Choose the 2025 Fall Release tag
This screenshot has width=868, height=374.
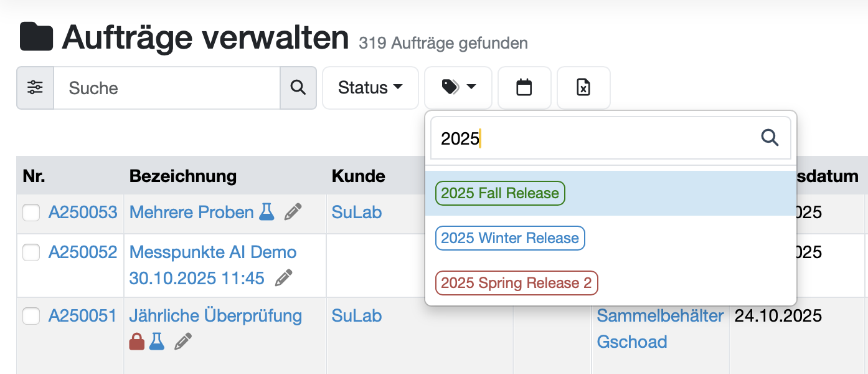pyautogui.click(x=500, y=193)
